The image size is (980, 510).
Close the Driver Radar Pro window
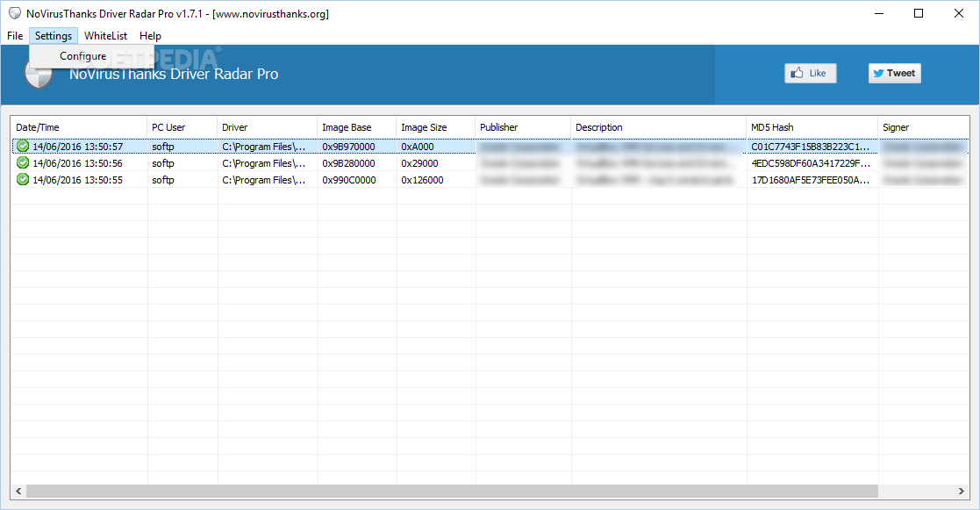pyautogui.click(x=958, y=13)
